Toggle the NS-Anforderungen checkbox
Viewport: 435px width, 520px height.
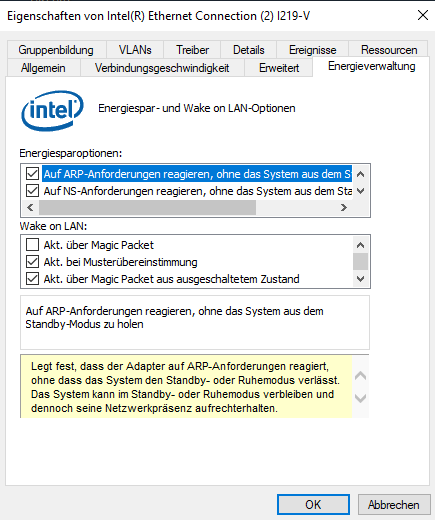[x=32, y=191]
